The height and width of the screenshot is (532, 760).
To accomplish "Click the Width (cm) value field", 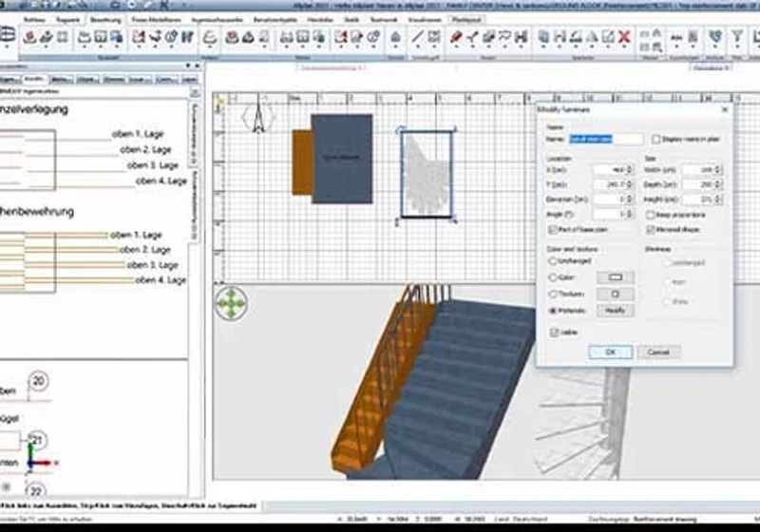I will tap(699, 170).
